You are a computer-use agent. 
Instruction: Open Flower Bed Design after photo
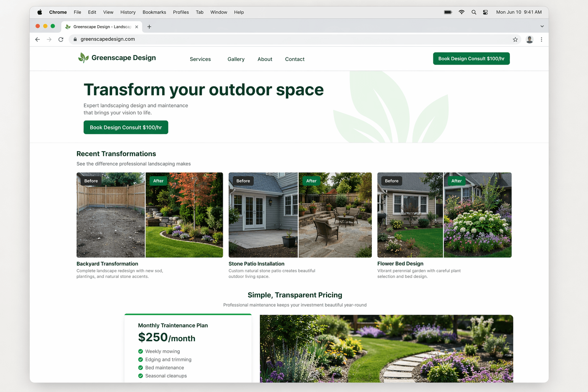[x=478, y=215]
